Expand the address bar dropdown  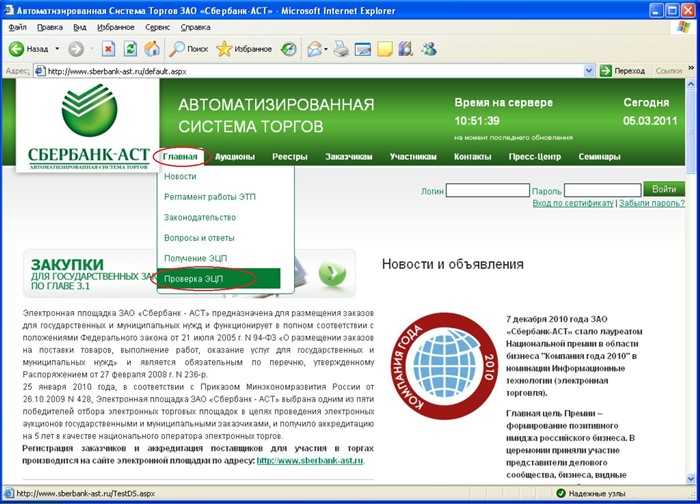pyautogui.click(x=589, y=71)
